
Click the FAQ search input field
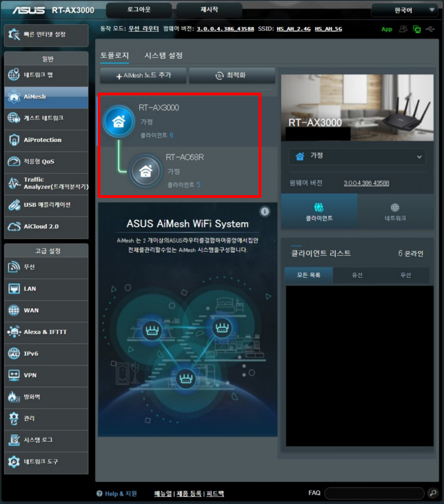click(375, 493)
